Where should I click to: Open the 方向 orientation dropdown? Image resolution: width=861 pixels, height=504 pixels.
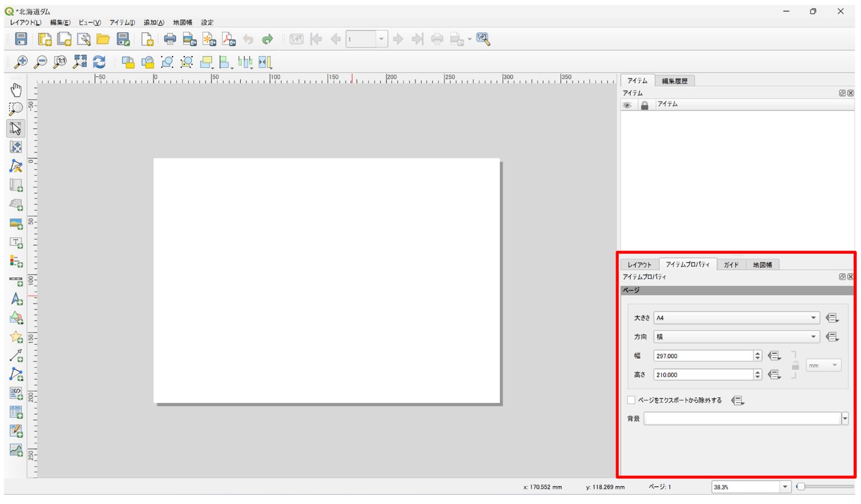point(737,337)
